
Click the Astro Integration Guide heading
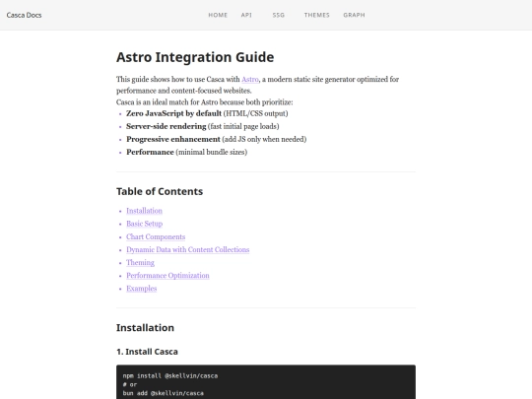tap(195, 57)
